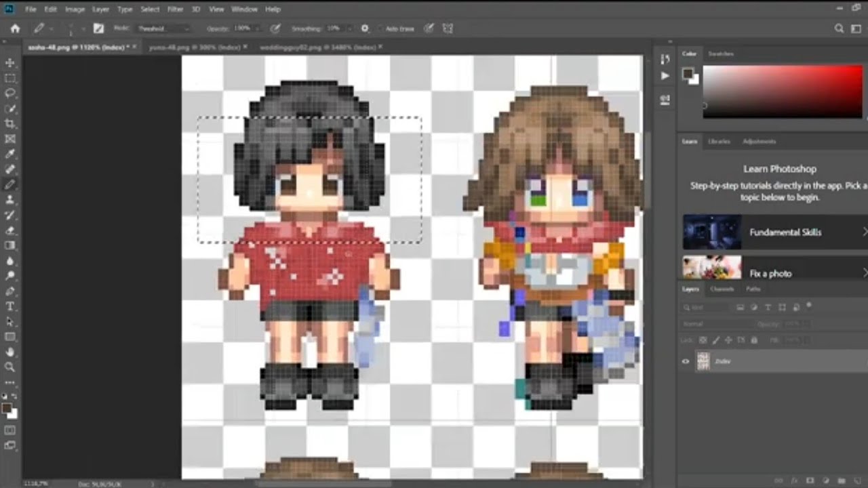
Task: Select the Horizontal Type tool
Action: pyautogui.click(x=10, y=306)
